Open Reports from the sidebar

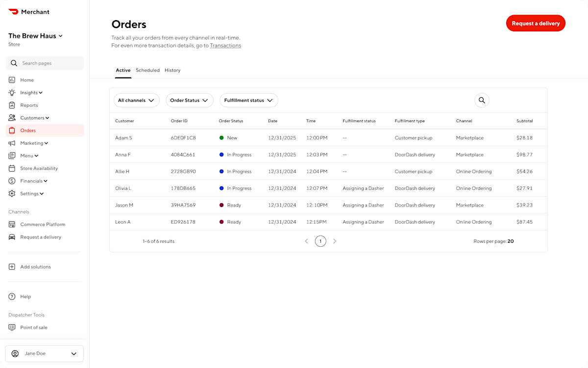tap(28, 105)
